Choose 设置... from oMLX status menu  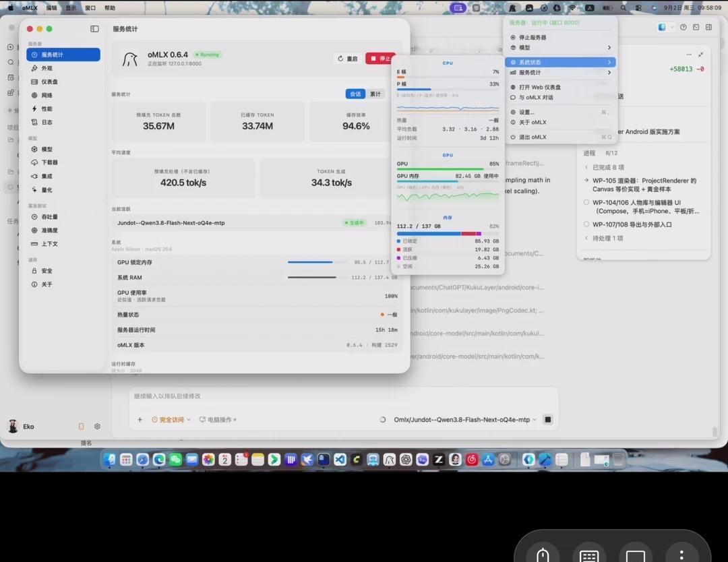pyautogui.click(x=560, y=112)
